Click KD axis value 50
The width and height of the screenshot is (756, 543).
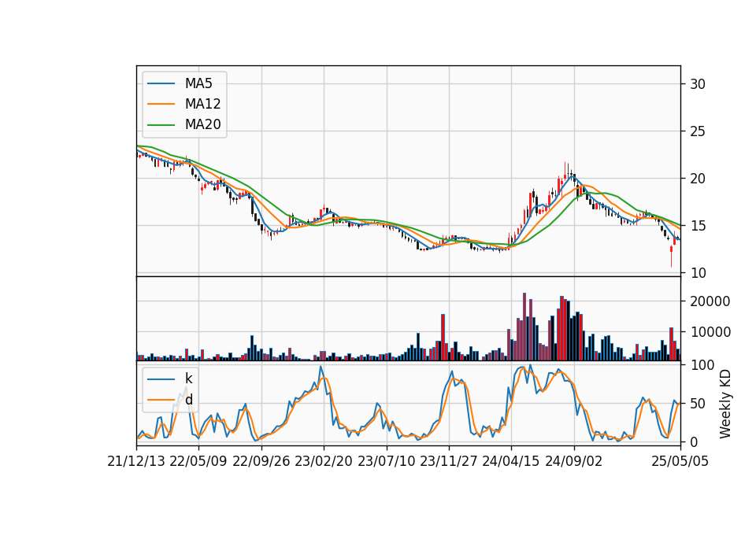698,403
